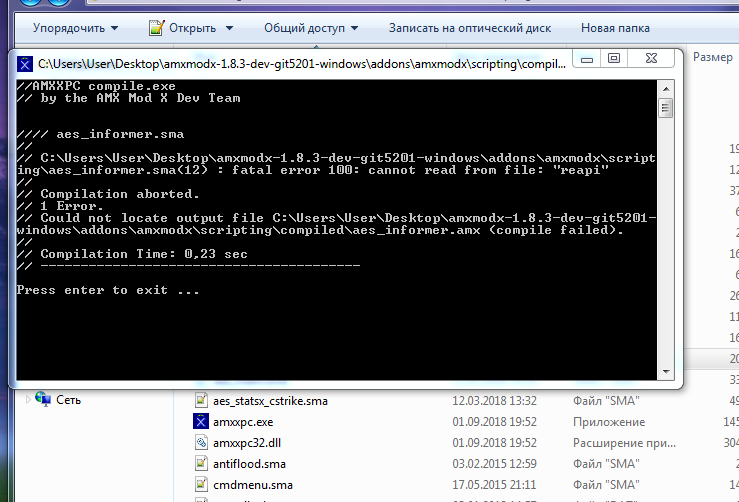Viewport: 739px width, 502px height.
Task: Create a Новая папка
Action: coord(615,28)
